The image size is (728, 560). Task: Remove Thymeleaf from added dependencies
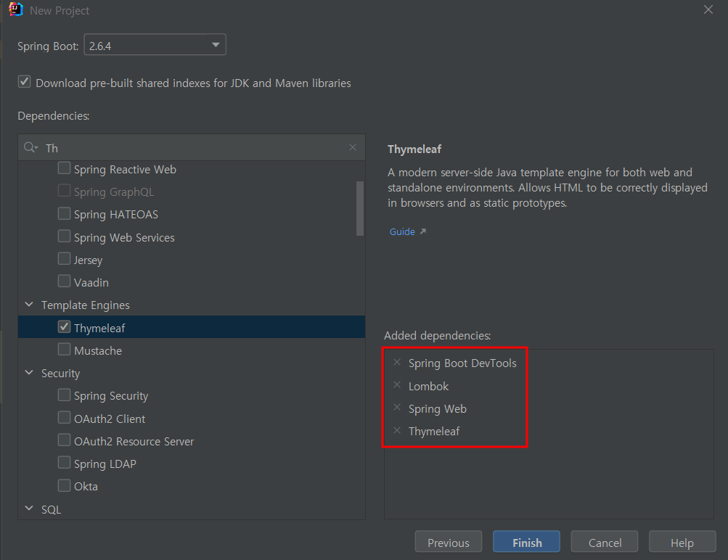click(397, 431)
